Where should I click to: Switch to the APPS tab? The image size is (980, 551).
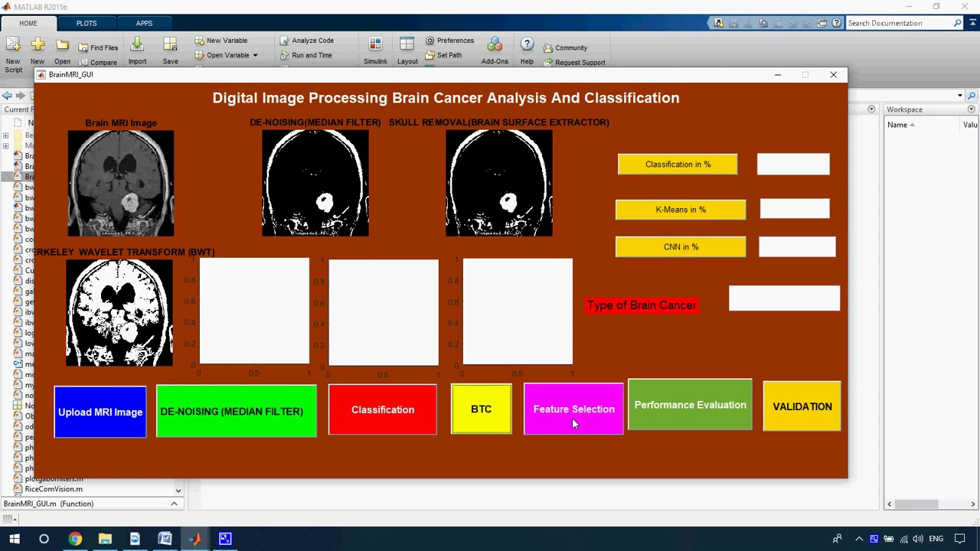pos(144,23)
